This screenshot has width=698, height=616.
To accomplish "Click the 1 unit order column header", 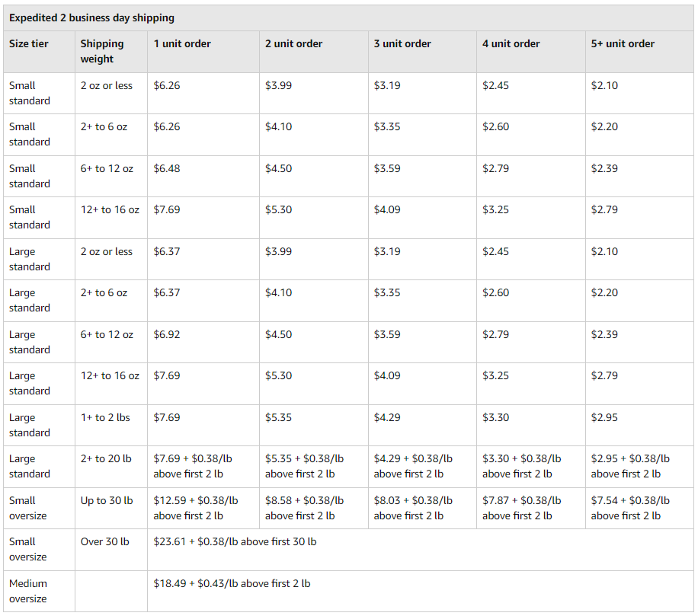I will click(181, 43).
